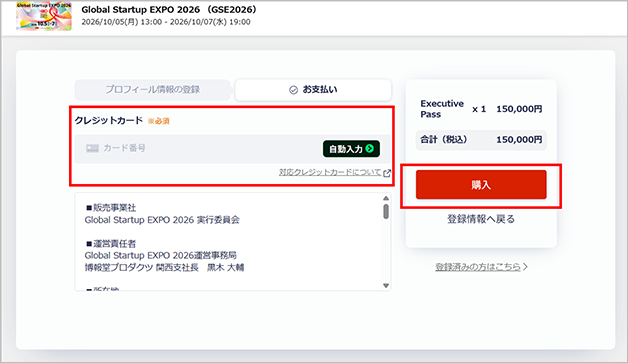Click scrollbar down arrow in terms box
Image resolution: width=628 pixels, height=363 pixels.
tap(386, 285)
